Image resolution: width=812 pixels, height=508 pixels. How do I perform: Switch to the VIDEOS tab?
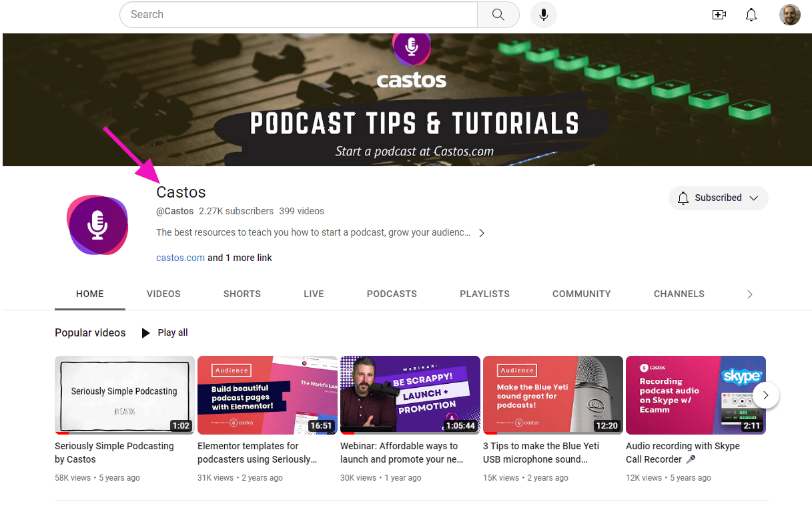(163, 294)
